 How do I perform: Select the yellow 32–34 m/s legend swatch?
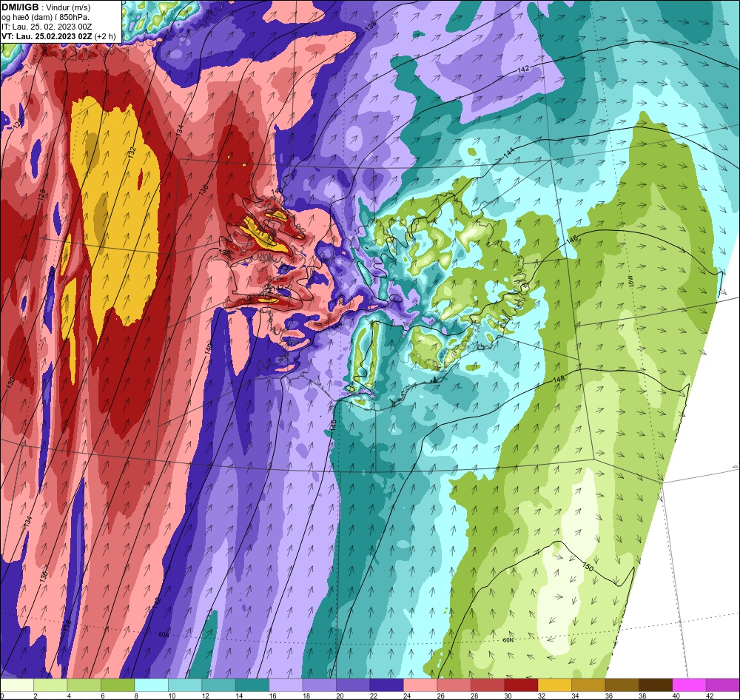(554, 685)
